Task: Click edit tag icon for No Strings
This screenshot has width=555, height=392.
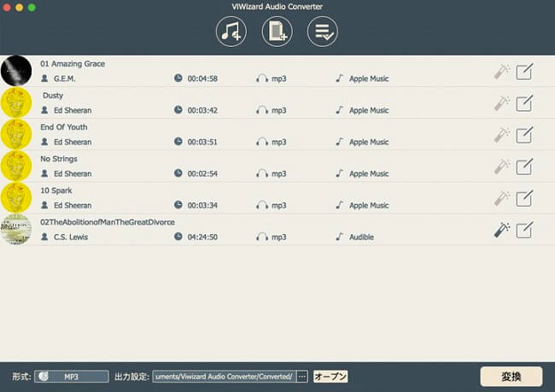Action: (524, 167)
